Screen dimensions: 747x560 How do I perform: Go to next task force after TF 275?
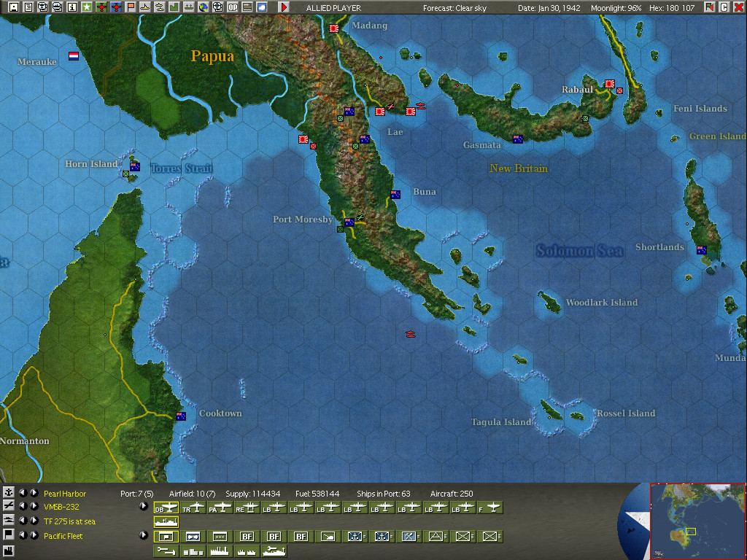pos(34,521)
